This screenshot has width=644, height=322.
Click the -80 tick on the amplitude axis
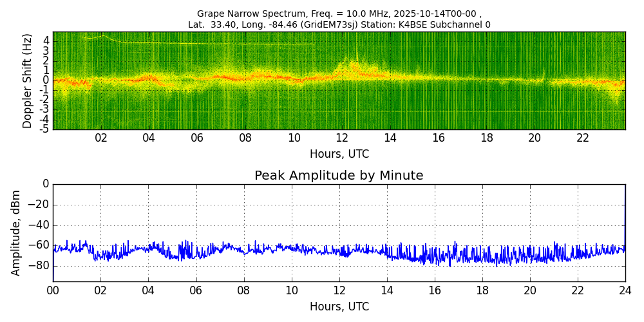41,265
